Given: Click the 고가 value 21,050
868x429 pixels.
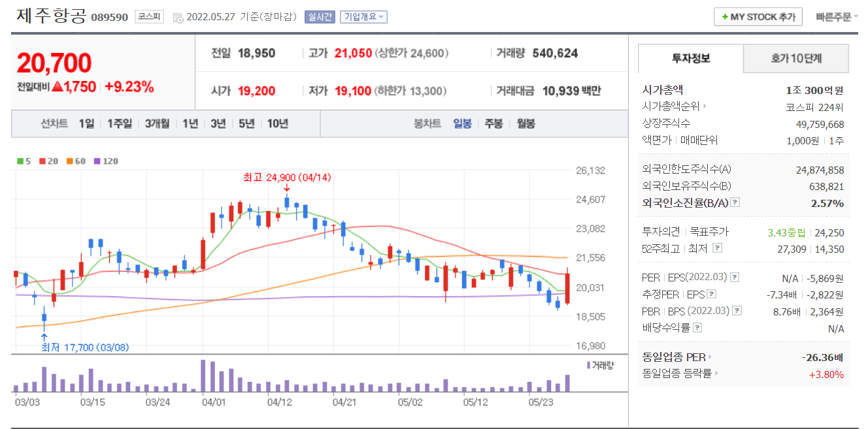Looking at the screenshot, I should [x=353, y=54].
